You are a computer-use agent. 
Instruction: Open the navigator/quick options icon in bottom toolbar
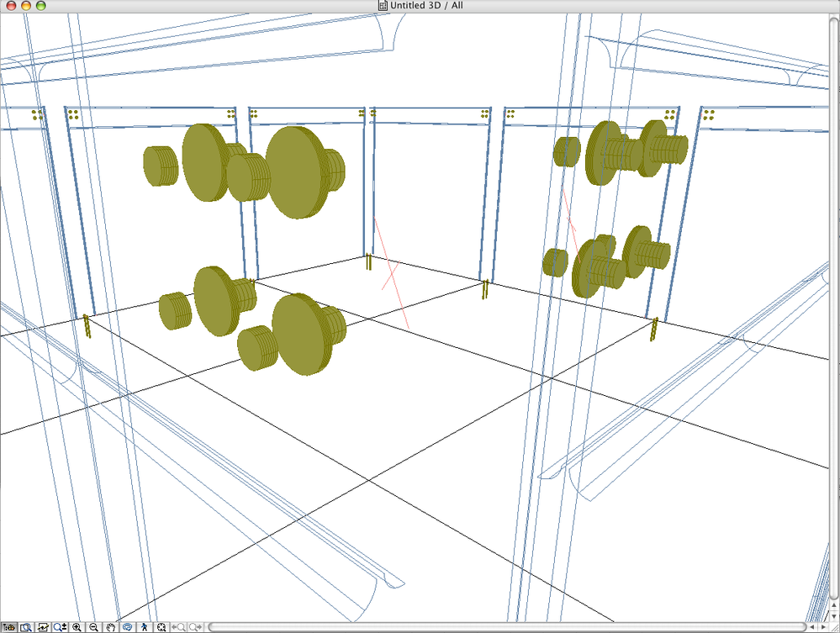click(x=8, y=627)
